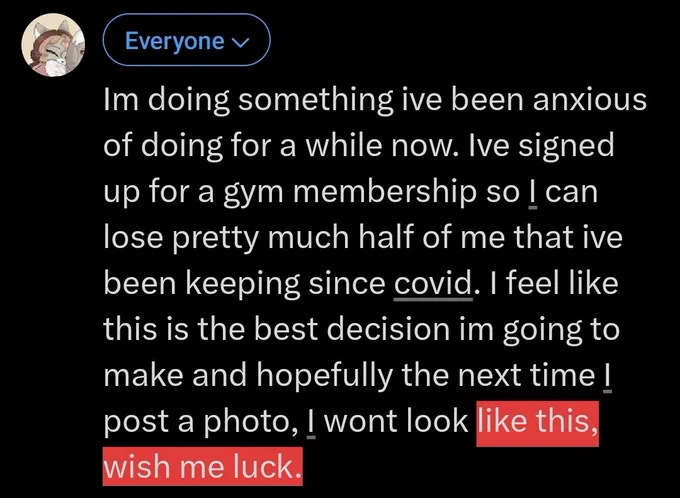Click the word 'anxious' in the post
The image size is (680, 498).
590,100
